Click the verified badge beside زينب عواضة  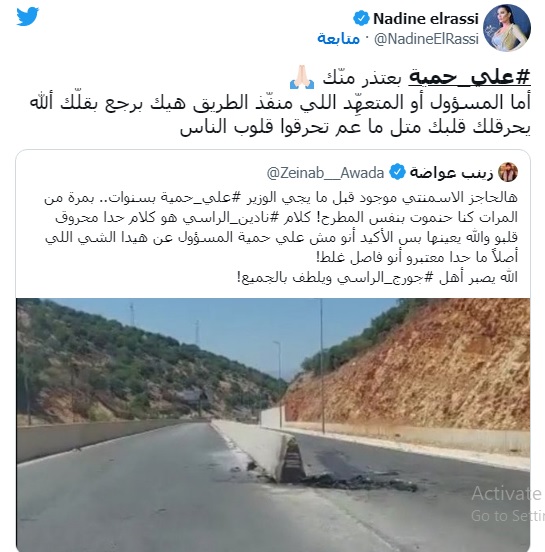click(x=397, y=172)
